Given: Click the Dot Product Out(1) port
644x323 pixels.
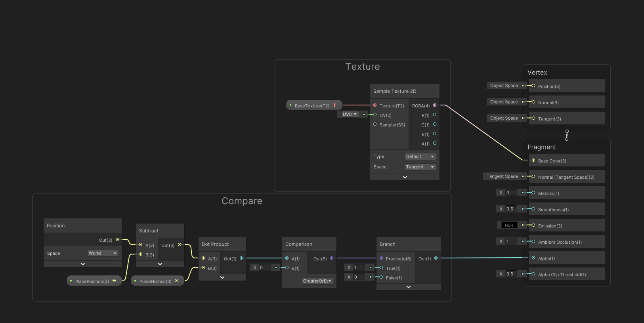Looking at the screenshot, I should [x=241, y=258].
